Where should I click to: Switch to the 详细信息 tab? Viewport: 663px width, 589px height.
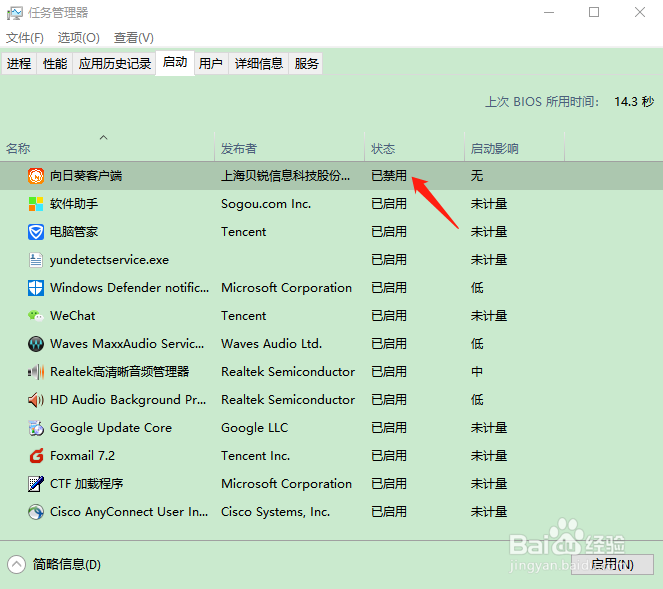(258, 63)
